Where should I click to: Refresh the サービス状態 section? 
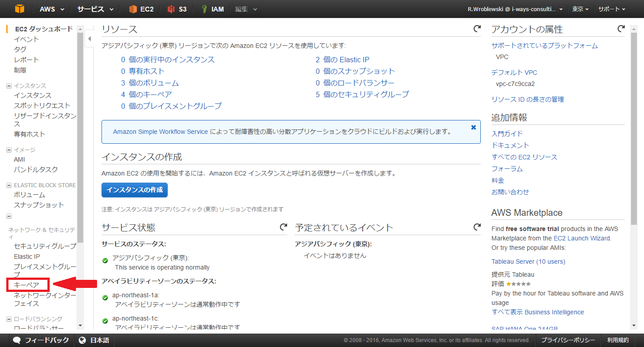point(284,227)
